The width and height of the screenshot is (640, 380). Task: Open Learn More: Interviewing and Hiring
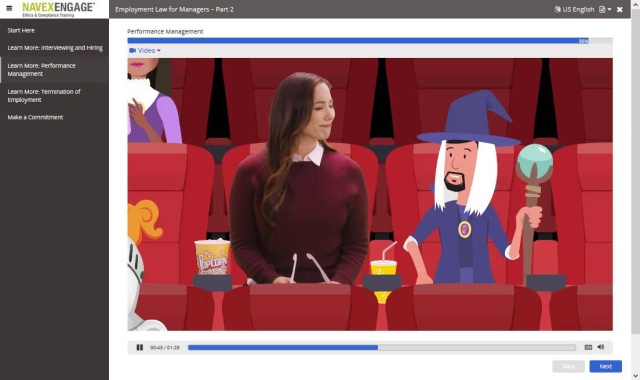tap(54, 48)
